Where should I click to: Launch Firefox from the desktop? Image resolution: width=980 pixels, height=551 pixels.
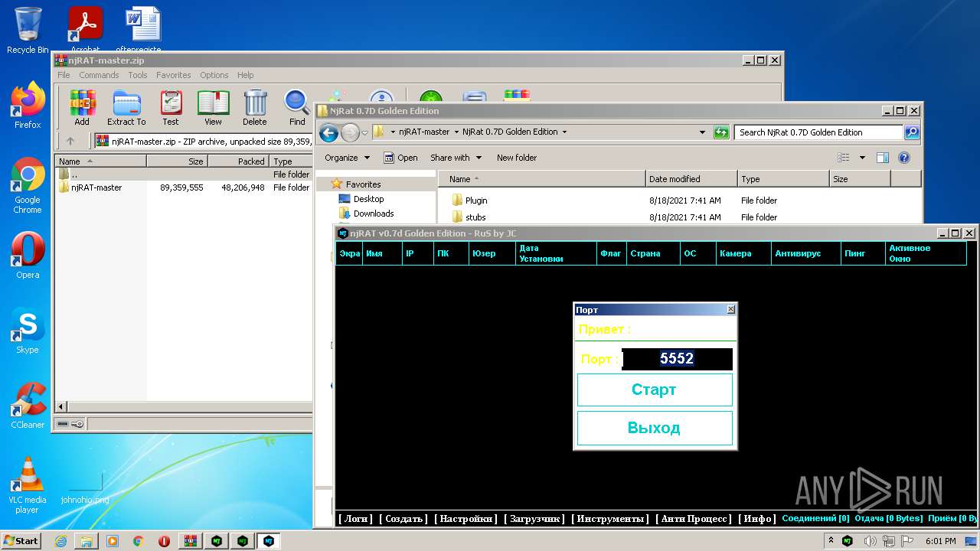pyautogui.click(x=28, y=106)
